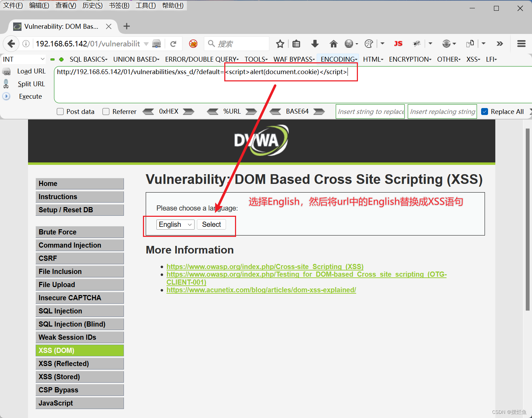Click the Select button
Viewport: 532px width, 418px height.
(x=211, y=224)
